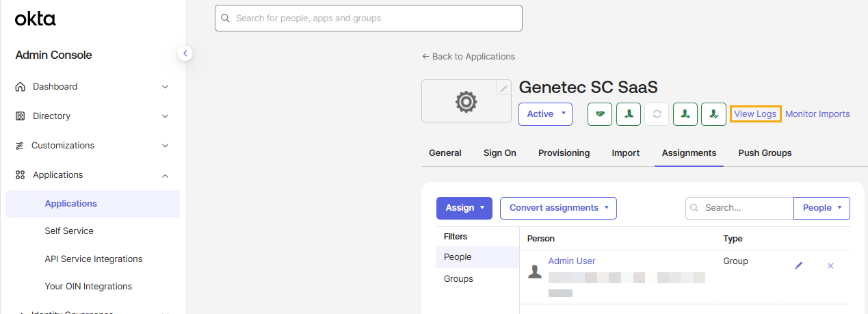This screenshot has height=314, width=868.
Task: Open the Convert assignments dropdown
Action: 558,208
